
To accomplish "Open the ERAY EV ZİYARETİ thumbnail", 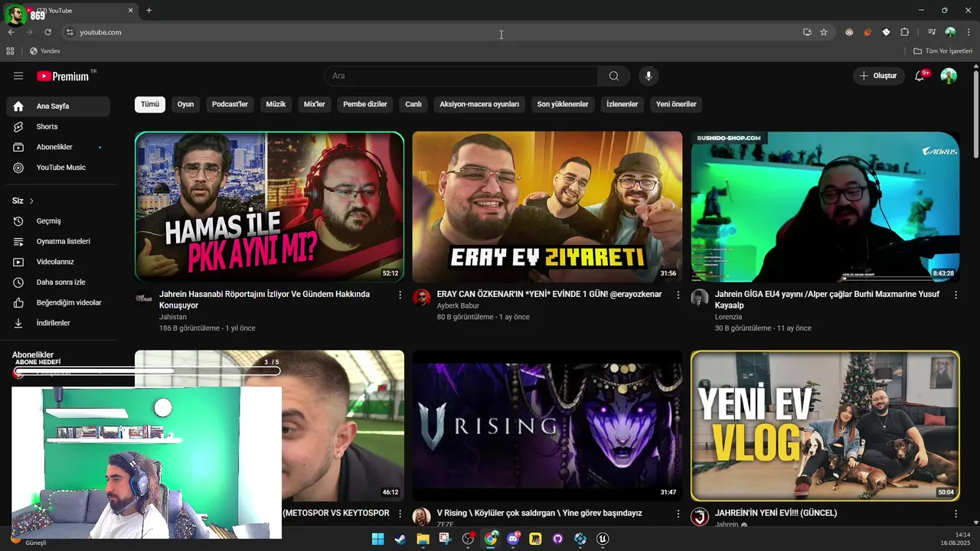I will pyautogui.click(x=547, y=207).
